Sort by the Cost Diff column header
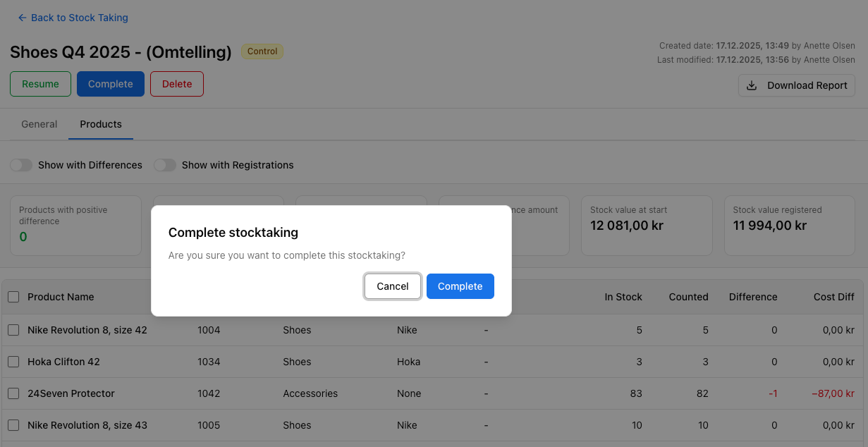 coord(833,297)
